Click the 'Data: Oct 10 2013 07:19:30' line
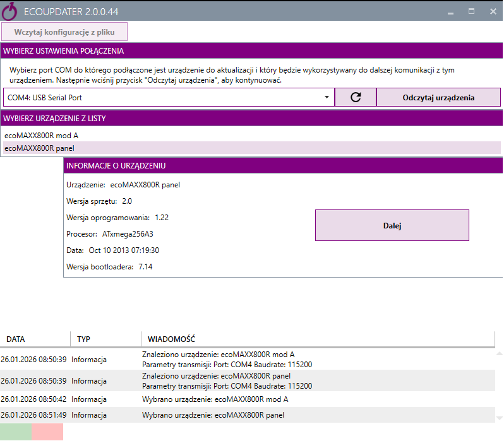The width and height of the screenshot is (504, 441). coord(112,250)
